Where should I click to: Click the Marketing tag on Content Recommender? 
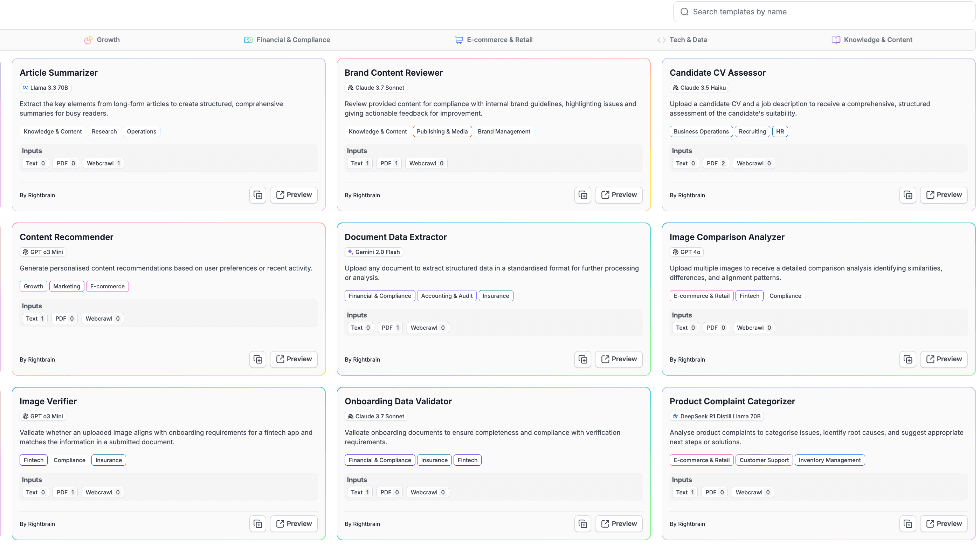67,287
